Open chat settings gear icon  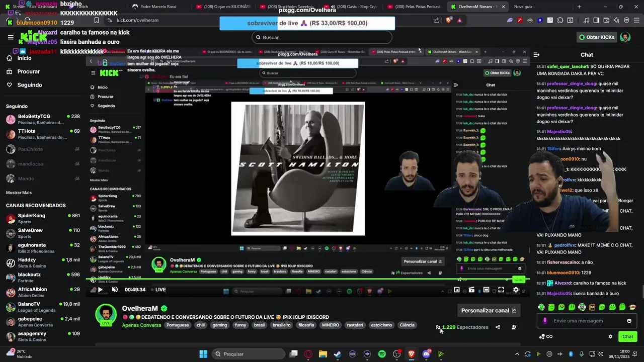click(x=610, y=337)
